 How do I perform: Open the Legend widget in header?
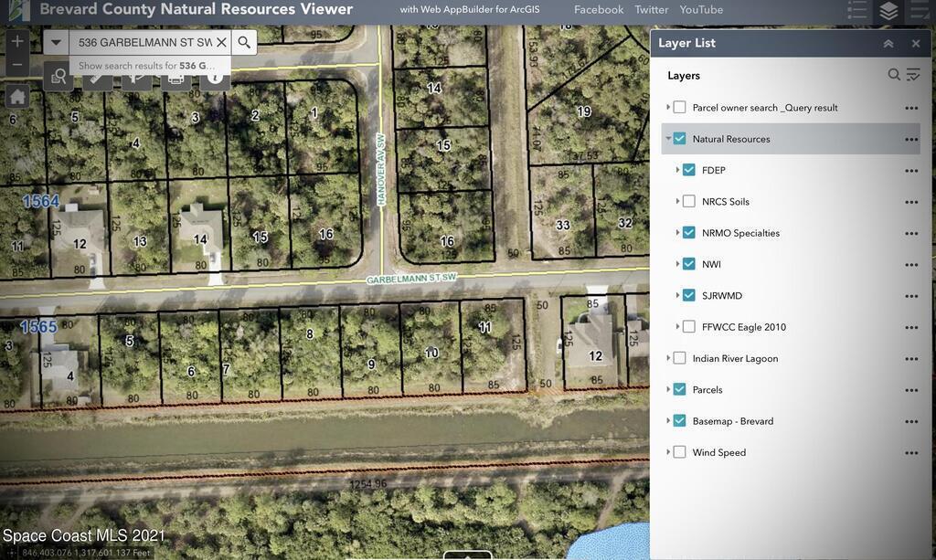coord(856,11)
